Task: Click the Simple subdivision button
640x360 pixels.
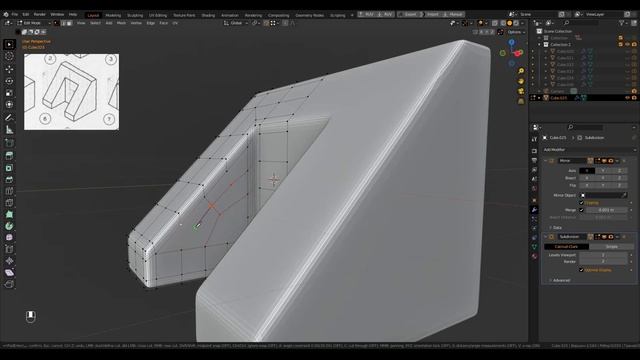Action: tap(611, 247)
